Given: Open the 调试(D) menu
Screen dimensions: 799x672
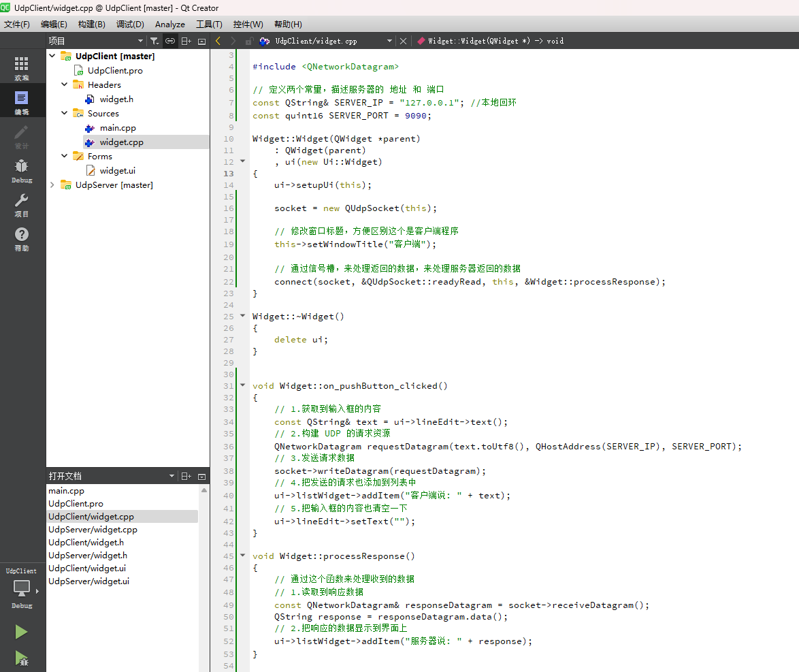Looking at the screenshot, I should point(130,25).
